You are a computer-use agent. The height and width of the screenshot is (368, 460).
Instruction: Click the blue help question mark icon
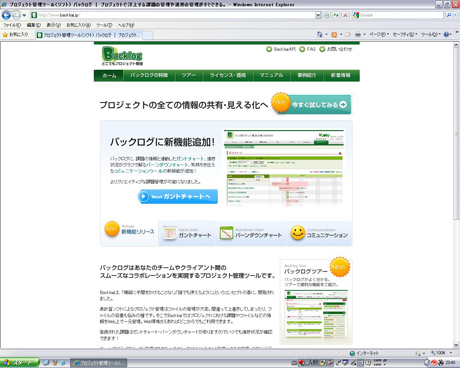coord(448,34)
